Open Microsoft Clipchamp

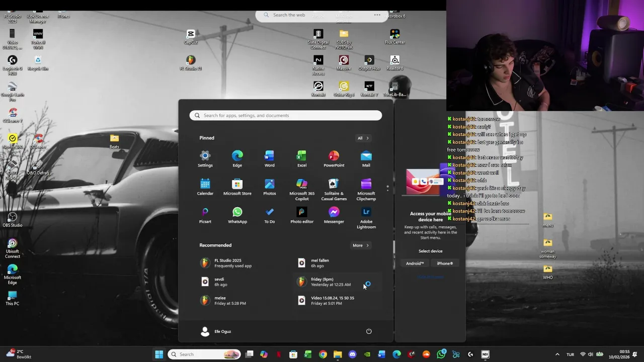366,190
